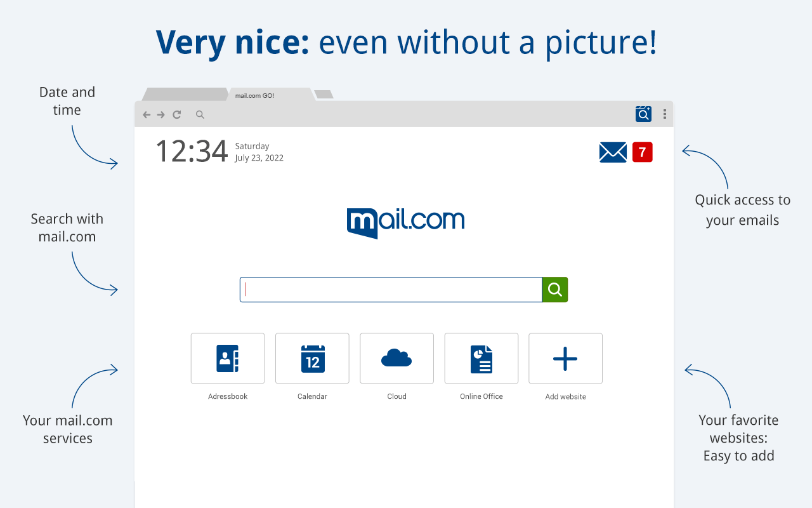The height and width of the screenshot is (508, 812).
Task: Click the Online Office label text
Action: (481, 396)
